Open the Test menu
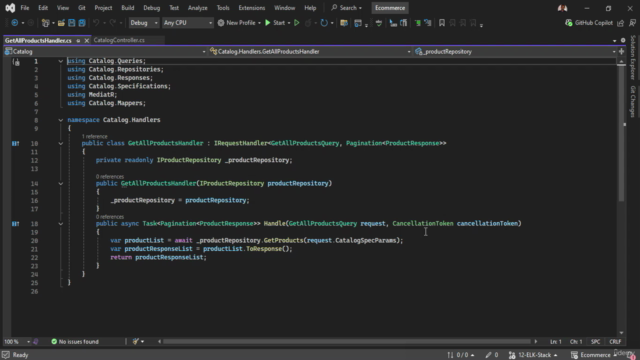Screen dimensions: 640x360 coord(174,8)
